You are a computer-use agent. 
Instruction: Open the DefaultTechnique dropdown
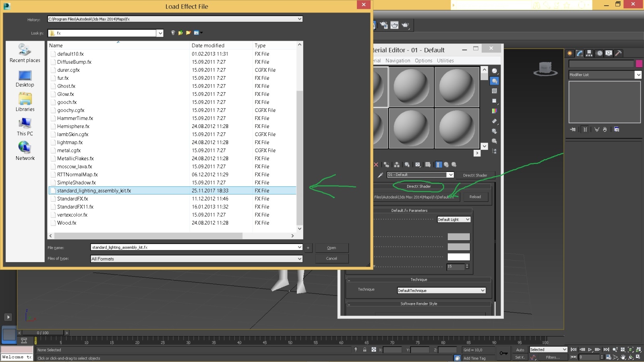click(441, 290)
